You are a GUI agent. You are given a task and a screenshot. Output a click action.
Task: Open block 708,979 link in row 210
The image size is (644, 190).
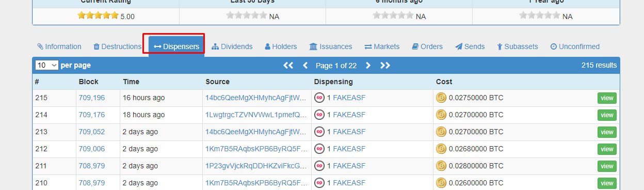[92, 183]
